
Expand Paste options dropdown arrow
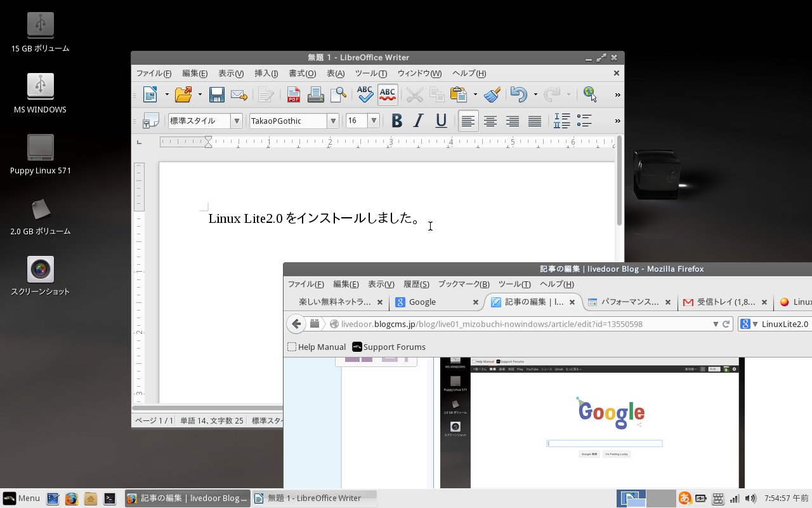tap(475, 95)
